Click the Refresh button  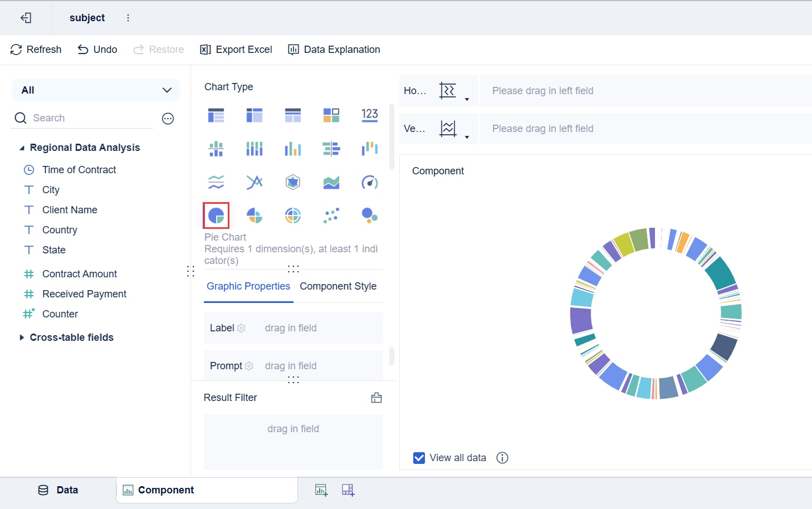pyautogui.click(x=36, y=50)
